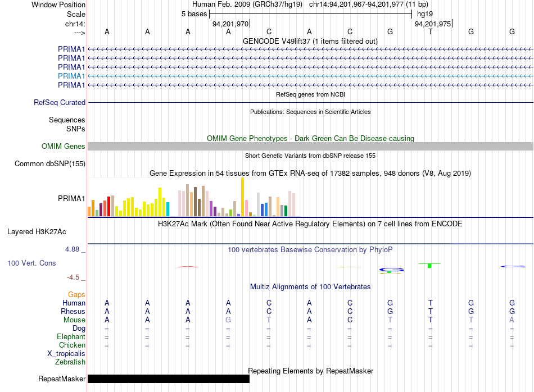Screen dimensions: 534x392
Task: Click the T base in the reference sequence
Action: [x=431, y=31]
